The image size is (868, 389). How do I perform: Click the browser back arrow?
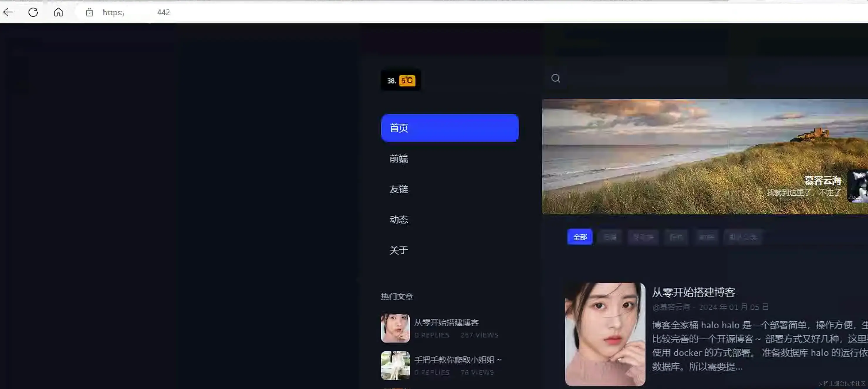[8, 12]
